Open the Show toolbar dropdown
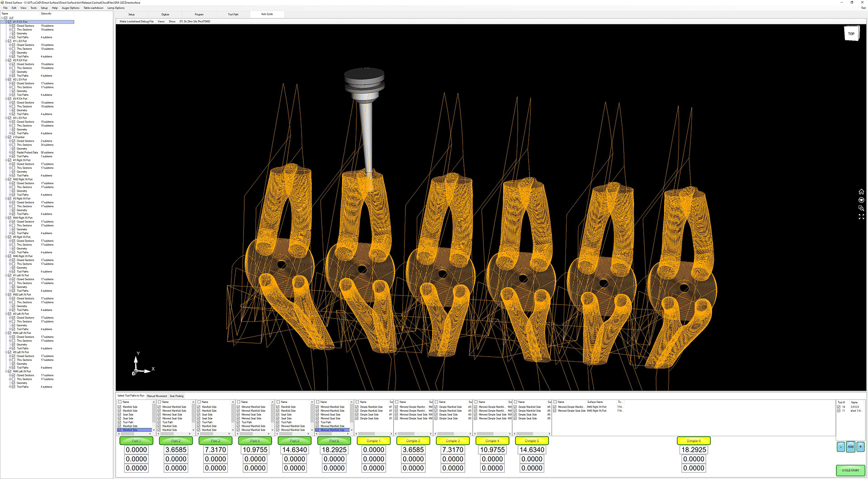Image resolution: width=868 pixels, height=479 pixels. (172, 21)
